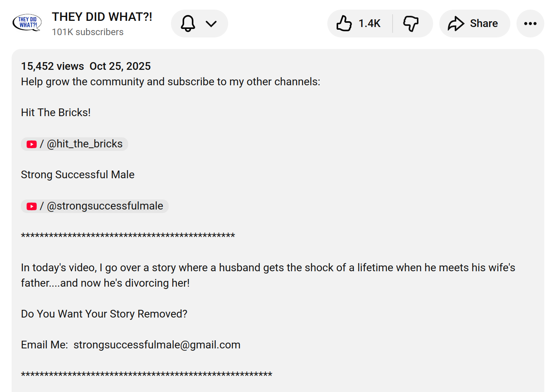
Task: Open the three-dot more actions menu
Action: (x=530, y=24)
